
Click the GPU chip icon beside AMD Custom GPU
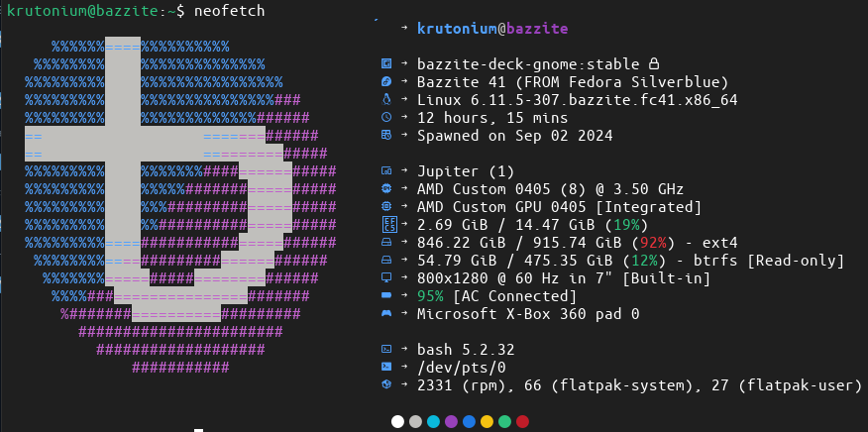[386, 206]
